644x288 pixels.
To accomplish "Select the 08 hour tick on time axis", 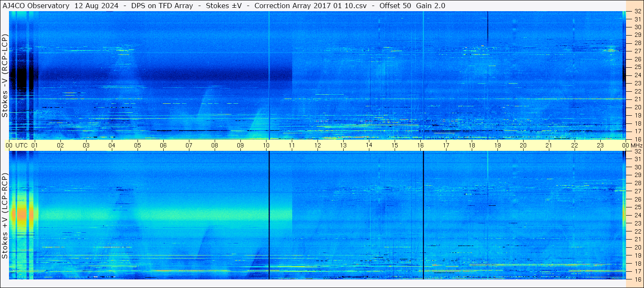I will click(215, 146).
